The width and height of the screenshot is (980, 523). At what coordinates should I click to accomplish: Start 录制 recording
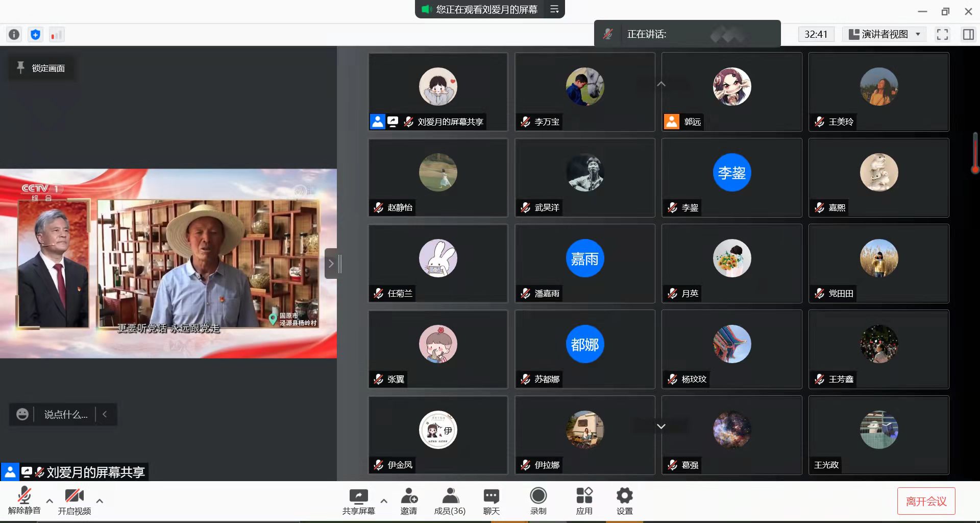coord(538,501)
